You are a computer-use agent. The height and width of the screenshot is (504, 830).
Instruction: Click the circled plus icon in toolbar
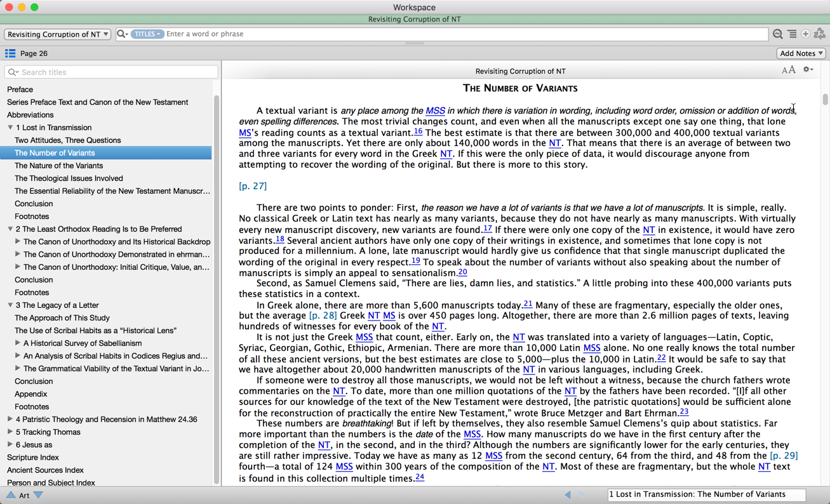(805, 34)
